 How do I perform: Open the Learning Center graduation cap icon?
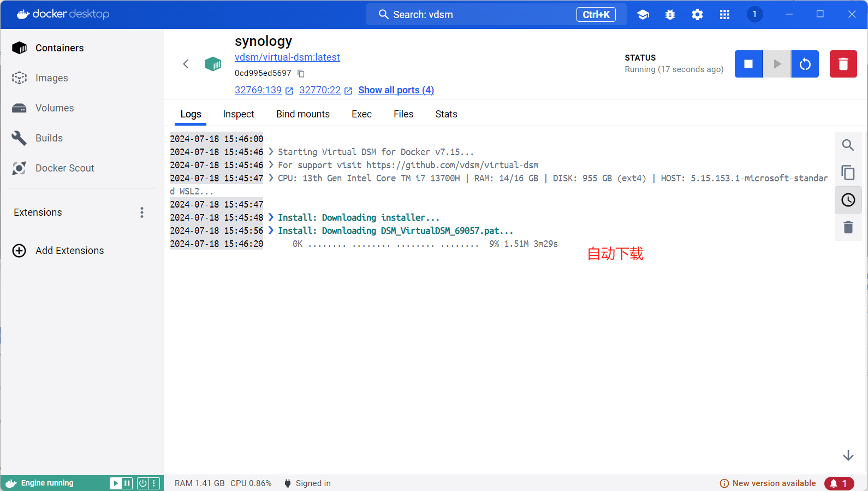coord(643,15)
